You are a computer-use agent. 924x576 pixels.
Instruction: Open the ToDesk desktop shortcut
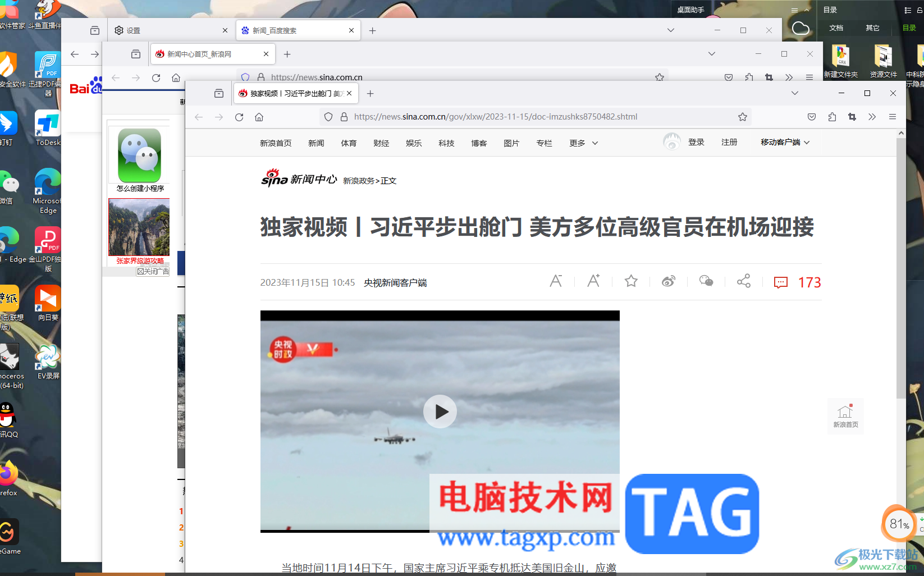pyautogui.click(x=48, y=127)
